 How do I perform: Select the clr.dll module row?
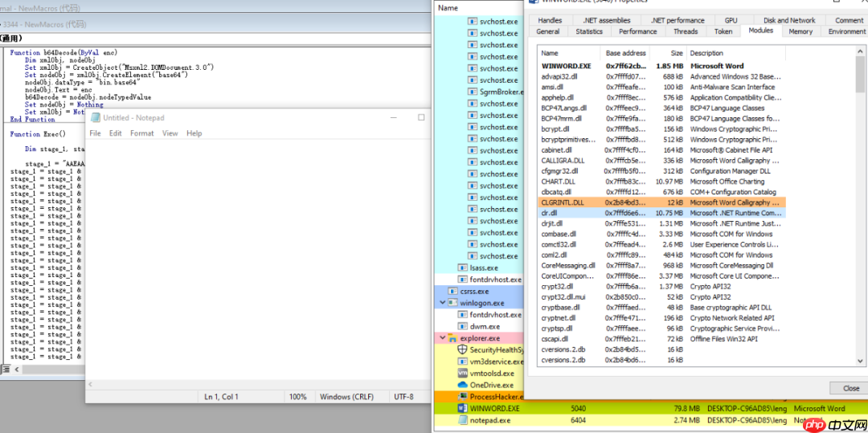click(x=661, y=213)
